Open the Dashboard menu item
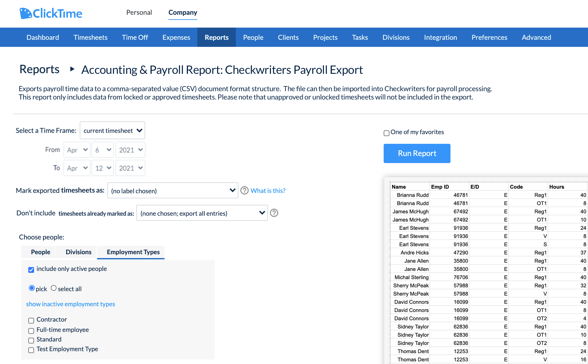 point(43,37)
